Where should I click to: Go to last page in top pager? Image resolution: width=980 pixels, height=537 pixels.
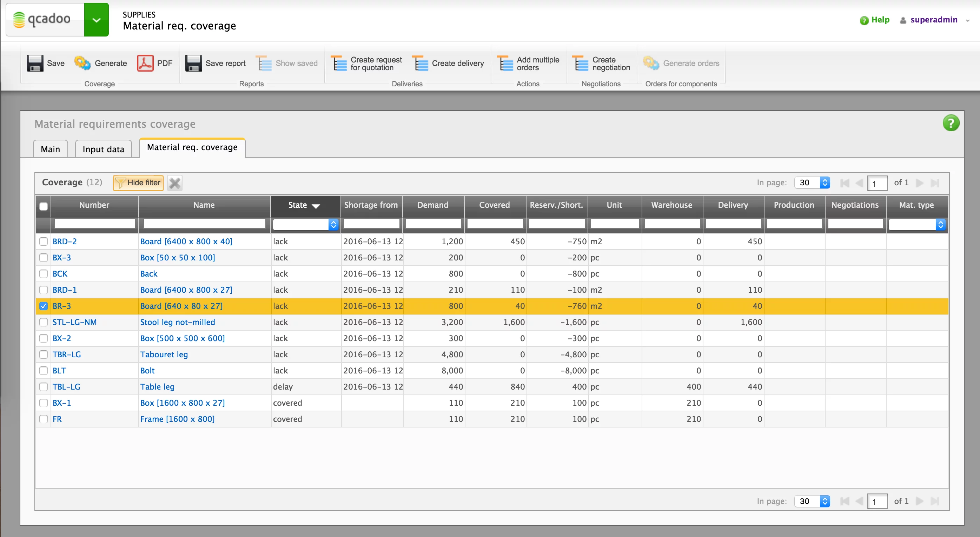tap(935, 183)
